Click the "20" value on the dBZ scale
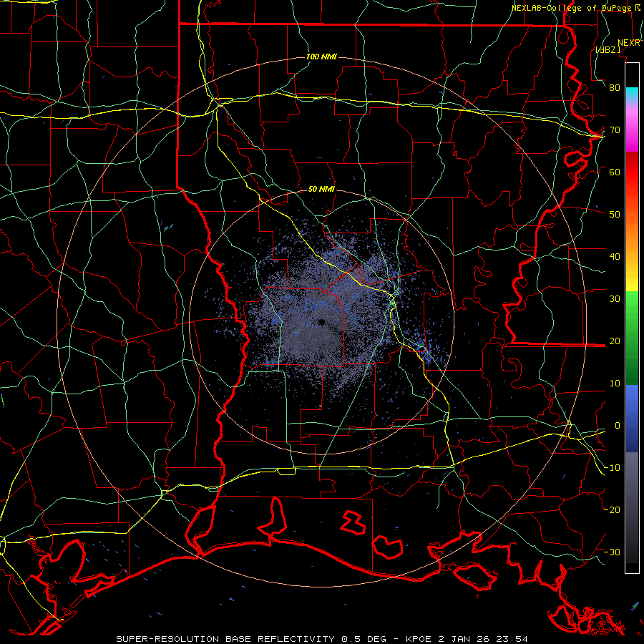 pos(615,341)
